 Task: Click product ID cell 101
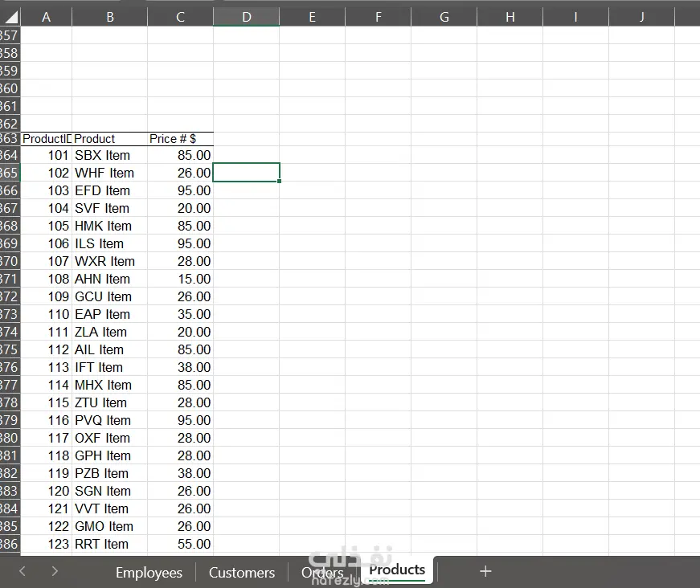(x=47, y=155)
